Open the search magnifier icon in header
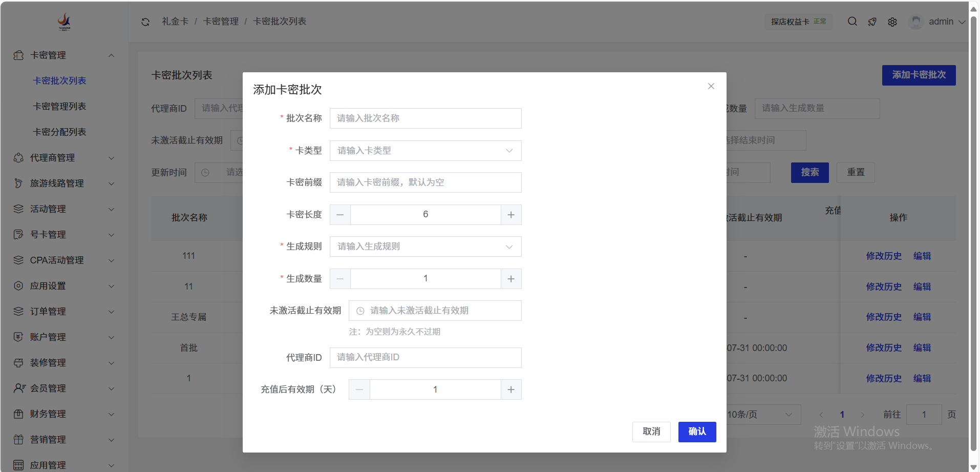980x472 pixels. click(x=852, y=22)
